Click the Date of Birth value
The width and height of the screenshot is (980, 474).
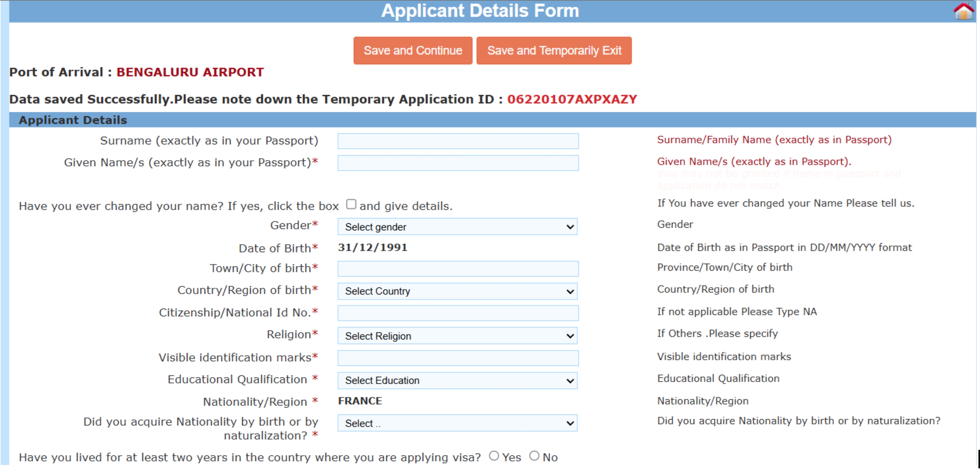(x=373, y=248)
